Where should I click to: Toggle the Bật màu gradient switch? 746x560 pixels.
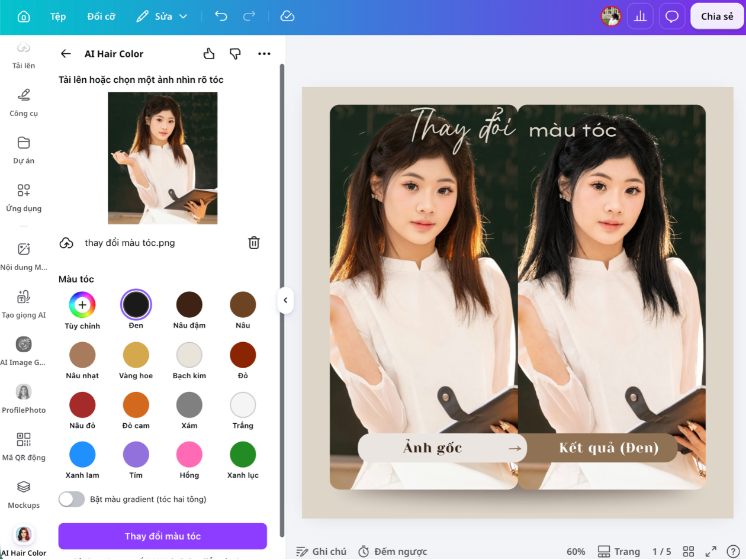72,499
